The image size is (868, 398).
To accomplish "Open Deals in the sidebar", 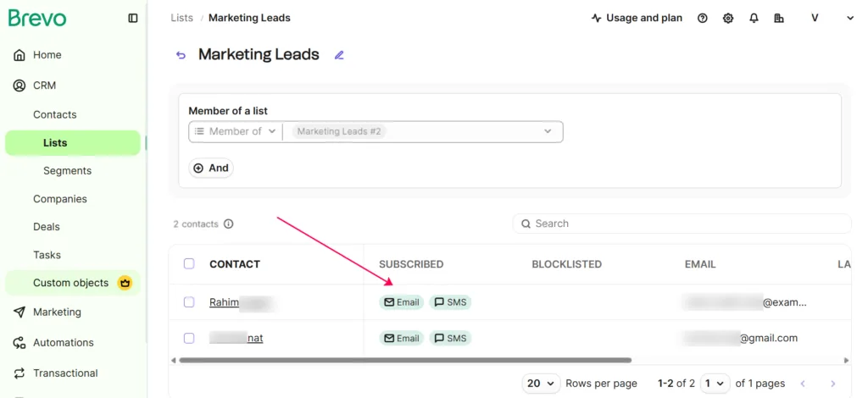I will click(x=47, y=227).
